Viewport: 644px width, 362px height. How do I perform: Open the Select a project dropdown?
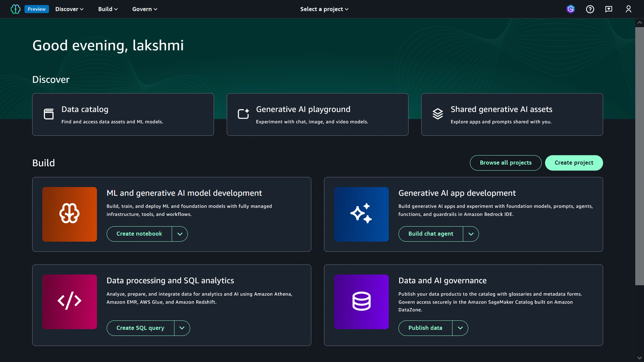coord(324,9)
